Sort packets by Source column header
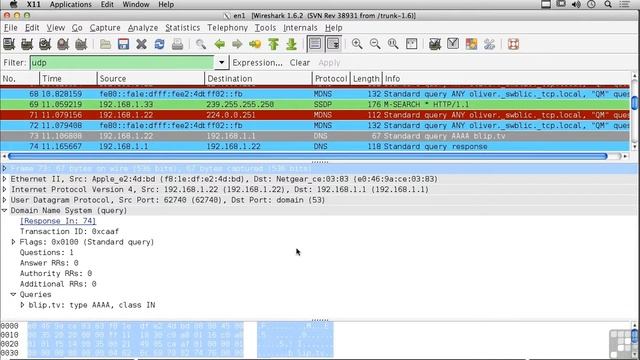 (151, 78)
